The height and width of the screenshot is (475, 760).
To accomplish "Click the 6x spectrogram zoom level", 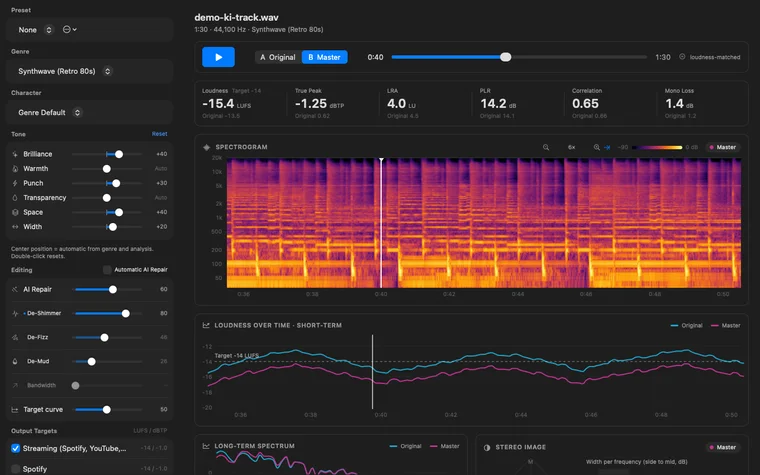I will 571,147.
